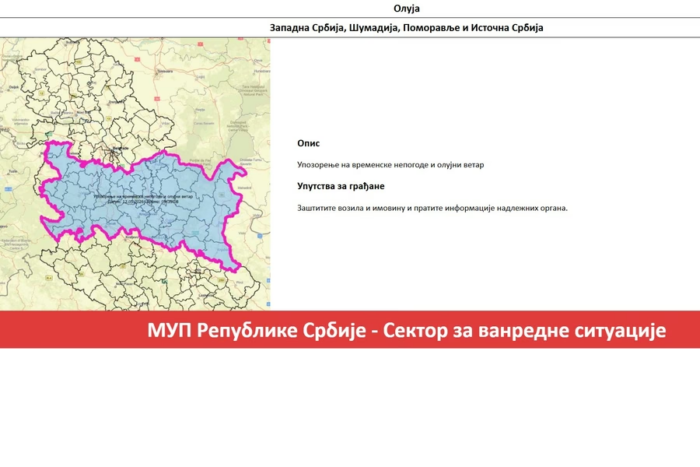Click the red road shield south of Timisoara
The image size is (700, 467).
(x=157, y=99)
